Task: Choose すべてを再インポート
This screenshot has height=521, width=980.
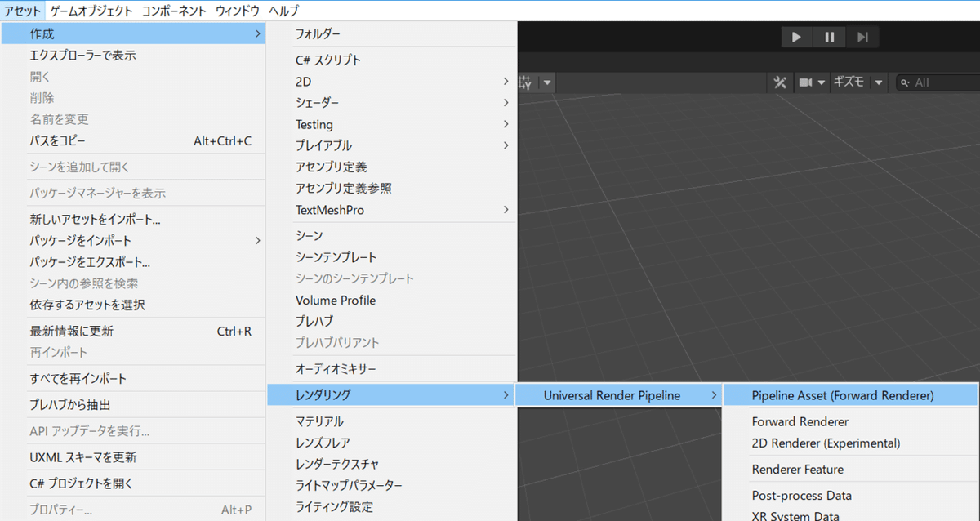Action: point(133,379)
